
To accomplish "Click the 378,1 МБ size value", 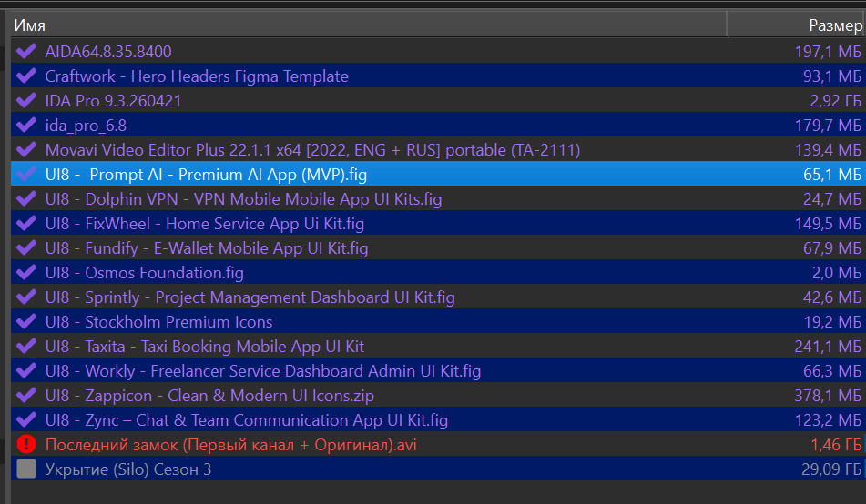I will click(x=828, y=396).
